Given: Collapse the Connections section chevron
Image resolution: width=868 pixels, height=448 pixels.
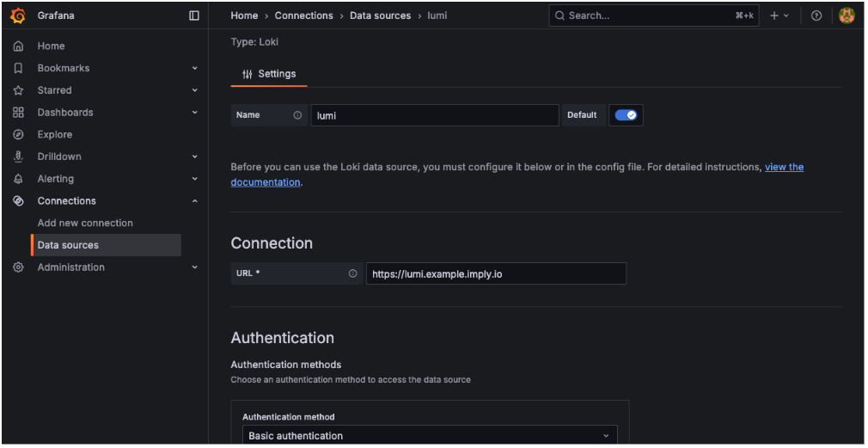Looking at the screenshot, I should coord(195,201).
